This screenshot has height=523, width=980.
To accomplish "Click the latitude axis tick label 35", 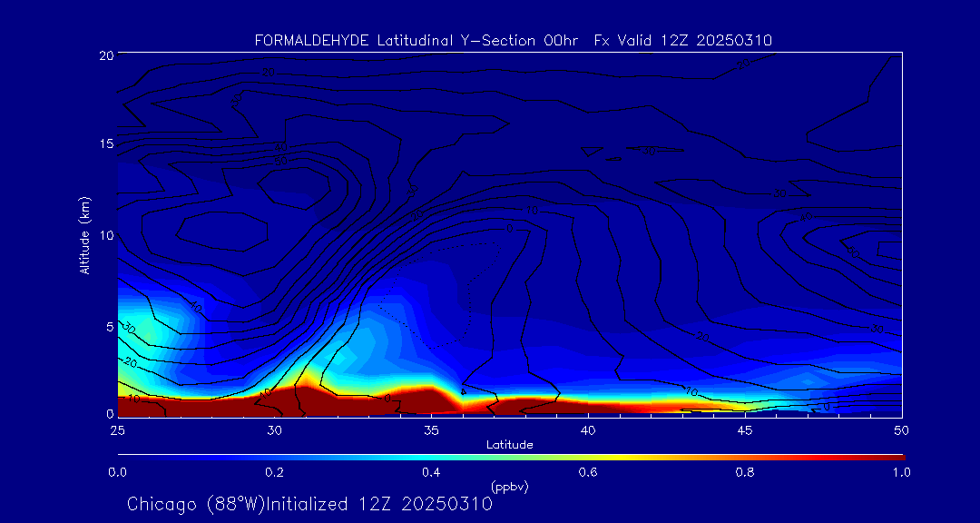I will click(x=431, y=430).
